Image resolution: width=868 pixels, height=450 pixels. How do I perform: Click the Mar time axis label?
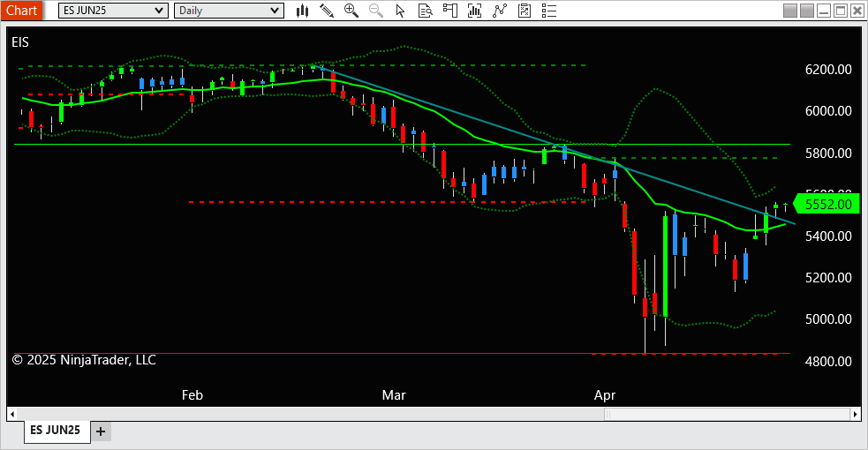click(x=394, y=395)
